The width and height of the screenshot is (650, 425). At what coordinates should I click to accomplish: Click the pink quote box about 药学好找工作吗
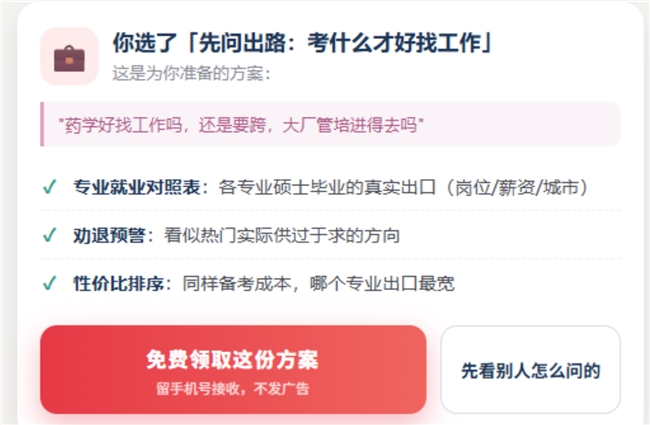point(330,124)
